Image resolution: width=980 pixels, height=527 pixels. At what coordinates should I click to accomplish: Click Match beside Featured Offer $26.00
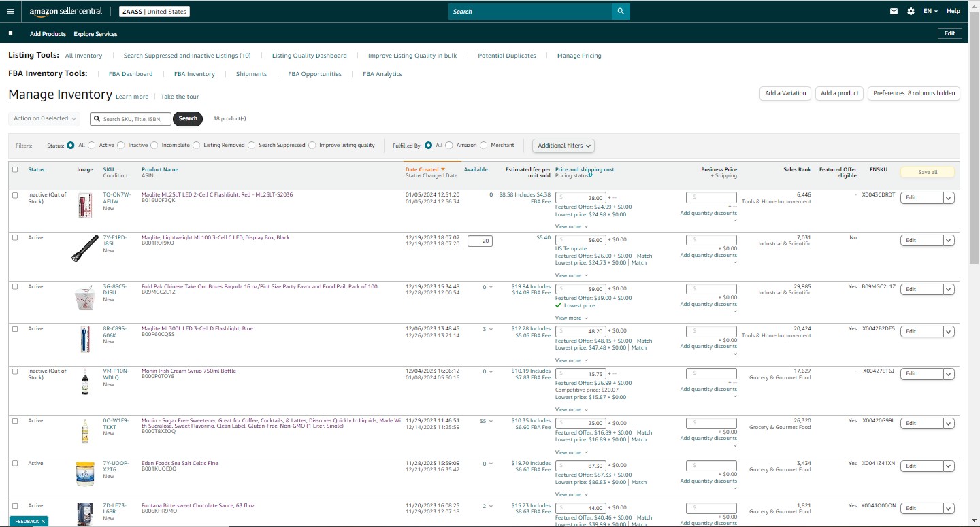point(644,256)
